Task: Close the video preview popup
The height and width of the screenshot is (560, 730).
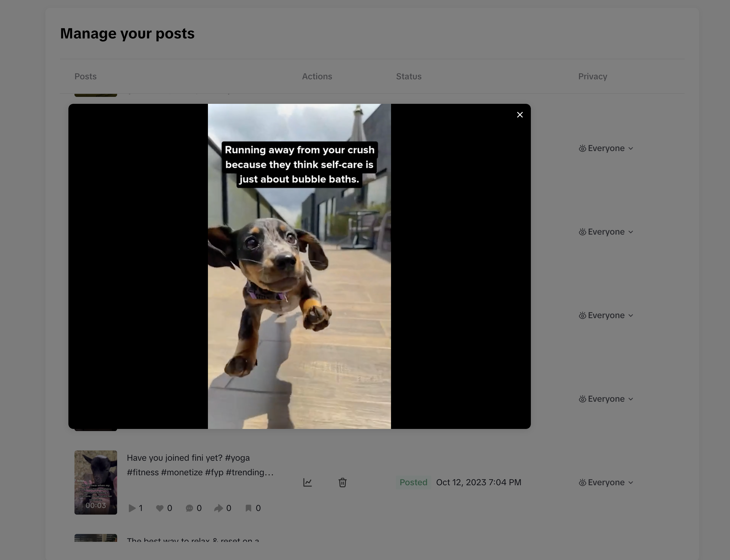Action: pyautogui.click(x=519, y=115)
